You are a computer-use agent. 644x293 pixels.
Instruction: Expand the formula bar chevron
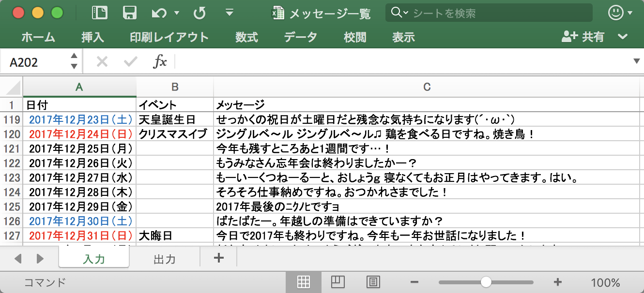[636, 61]
